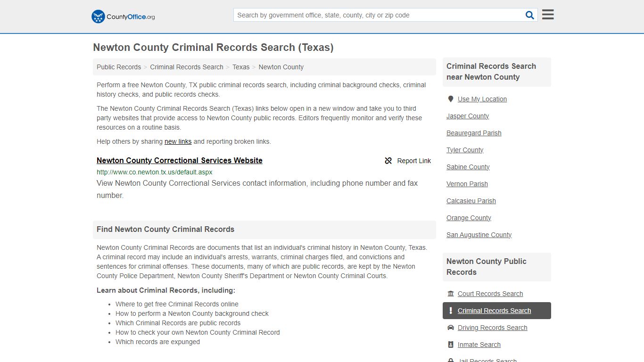This screenshot has width=644, height=362.
Task: Click 'Which records are expunged' bullet
Action: pyautogui.click(x=157, y=342)
